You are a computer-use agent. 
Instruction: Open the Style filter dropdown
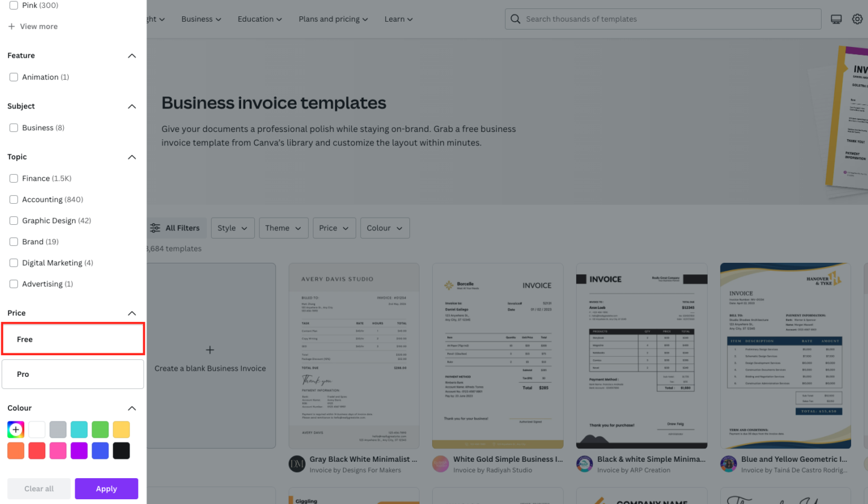(232, 228)
